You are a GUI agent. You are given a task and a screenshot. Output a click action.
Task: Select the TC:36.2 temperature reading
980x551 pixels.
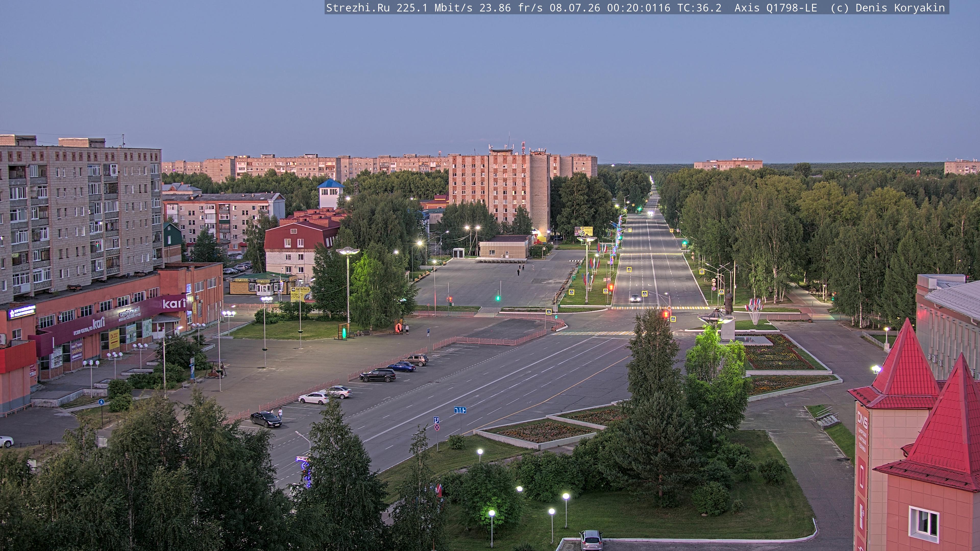click(x=699, y=8)
